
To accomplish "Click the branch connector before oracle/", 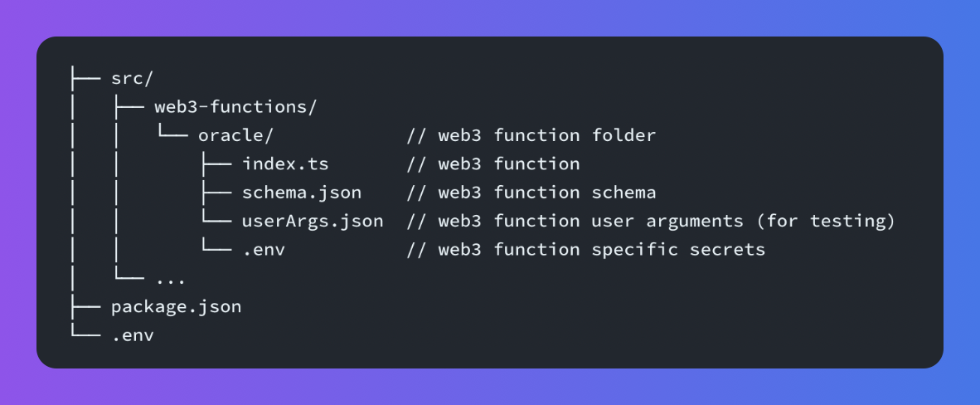I will 172,136.
